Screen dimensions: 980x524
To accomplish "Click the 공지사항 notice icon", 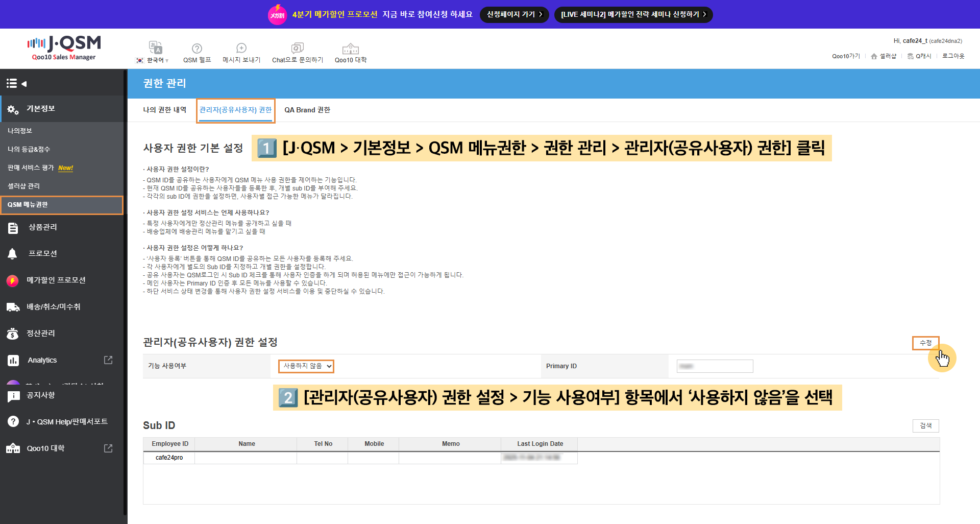I will (x=13, y=396).
